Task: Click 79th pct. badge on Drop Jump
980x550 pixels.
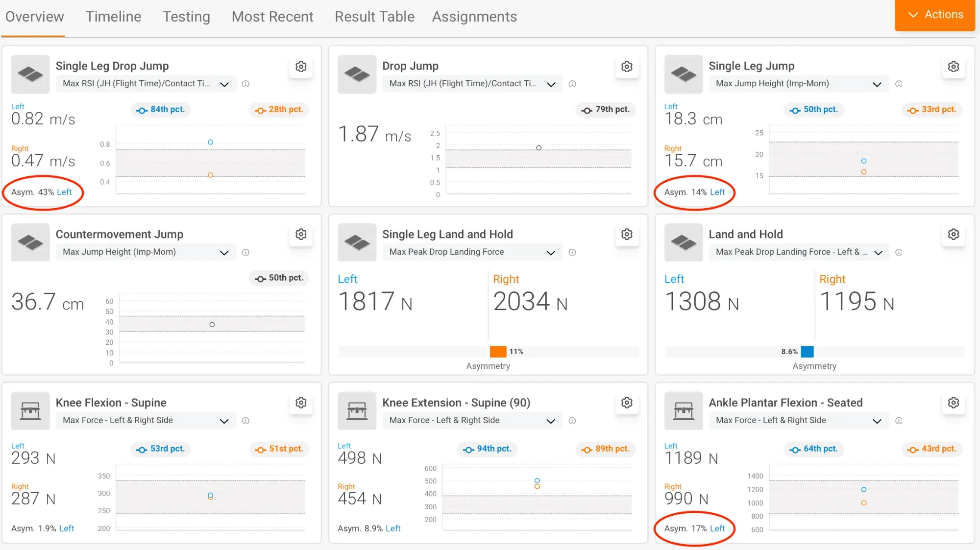Action: point(606,110)
